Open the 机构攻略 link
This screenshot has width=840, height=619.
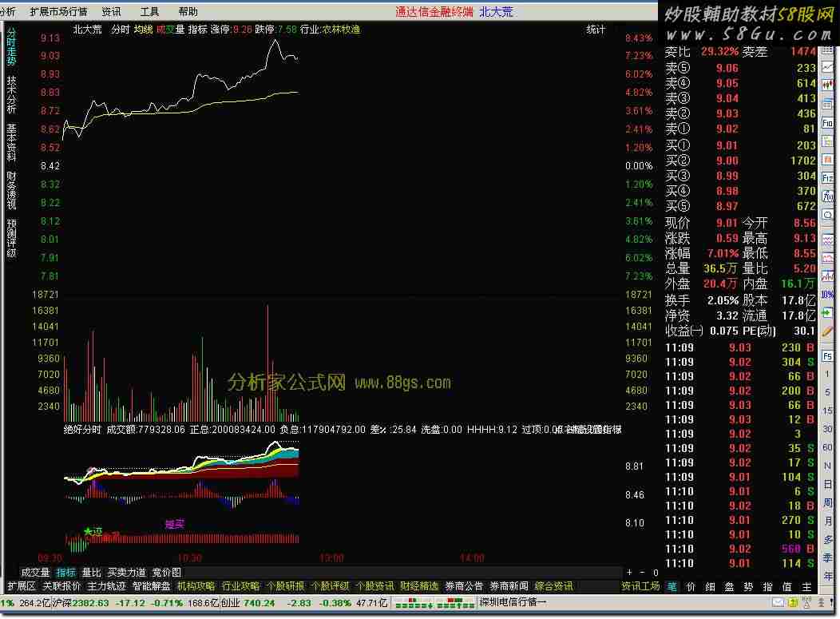[x=196, y=586]
